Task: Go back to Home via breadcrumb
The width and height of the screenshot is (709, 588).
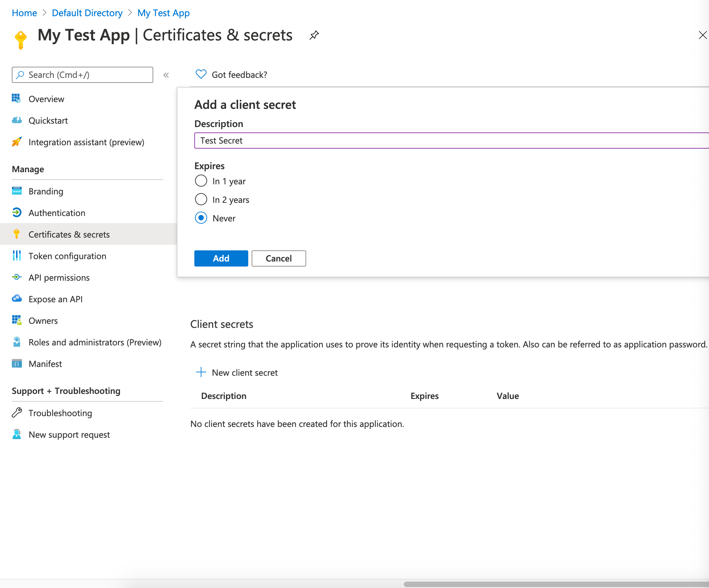Action: click(x=24, y=13)
